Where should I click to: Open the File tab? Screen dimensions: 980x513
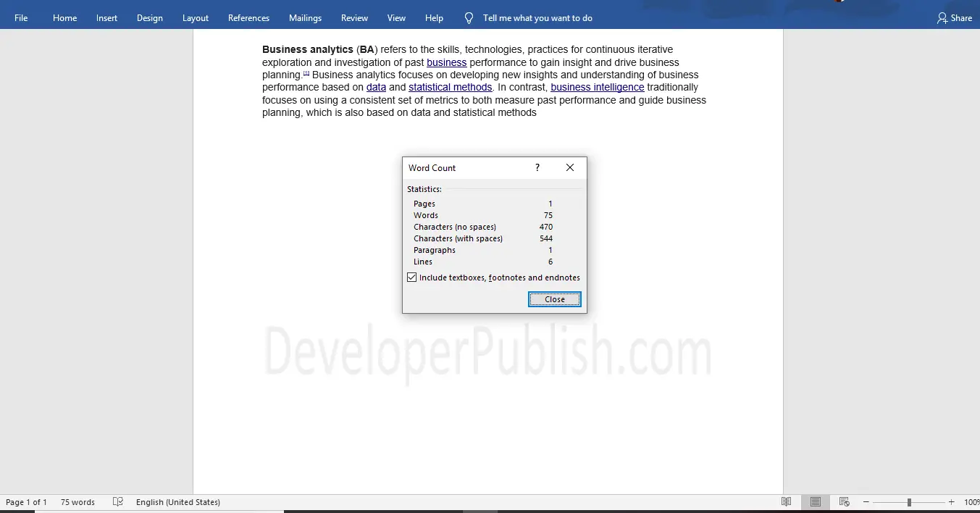21,18
